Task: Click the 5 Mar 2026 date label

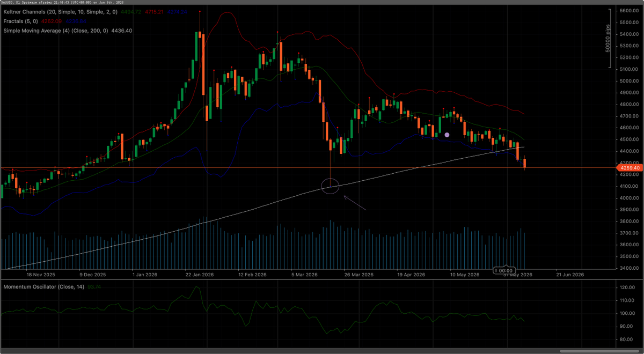Action: pos(304,275)
